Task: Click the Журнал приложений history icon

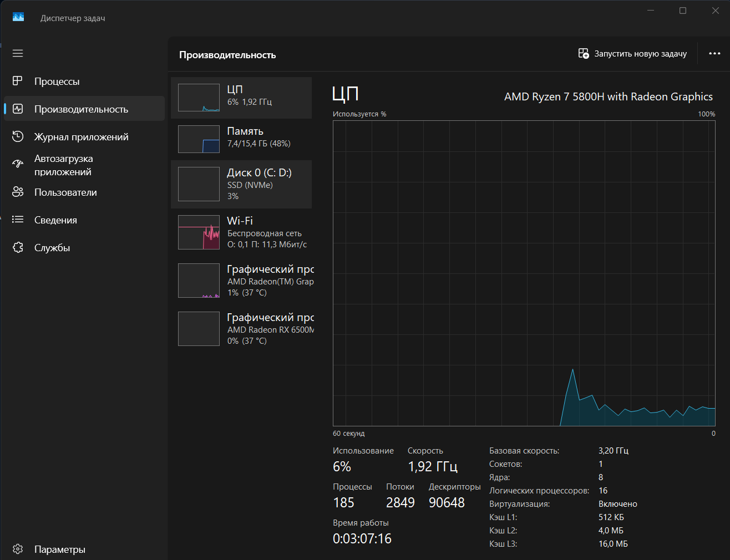Action: click(x=18, y=136)
